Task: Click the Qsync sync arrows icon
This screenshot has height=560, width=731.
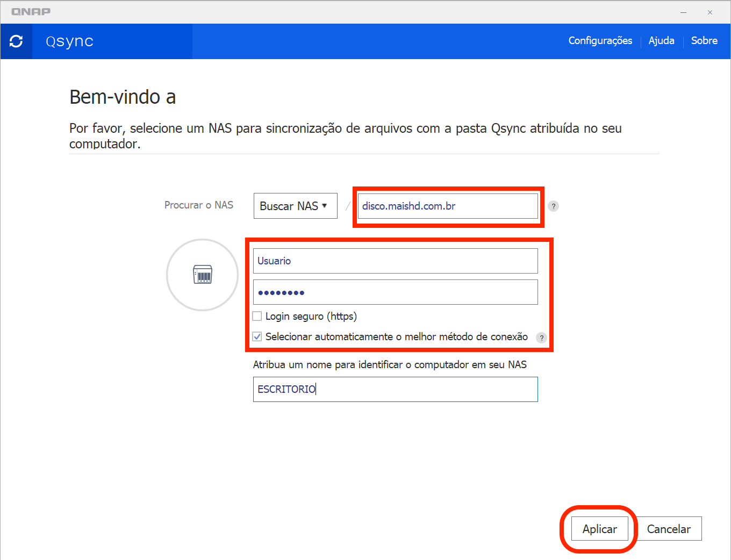Action: (16, 41)
